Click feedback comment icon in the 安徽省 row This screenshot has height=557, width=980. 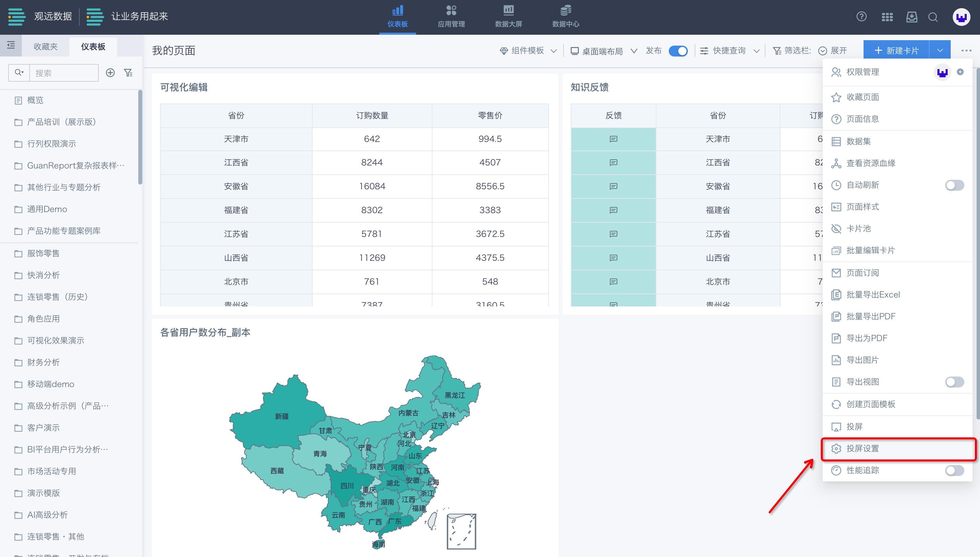click(x=613, y=186)
